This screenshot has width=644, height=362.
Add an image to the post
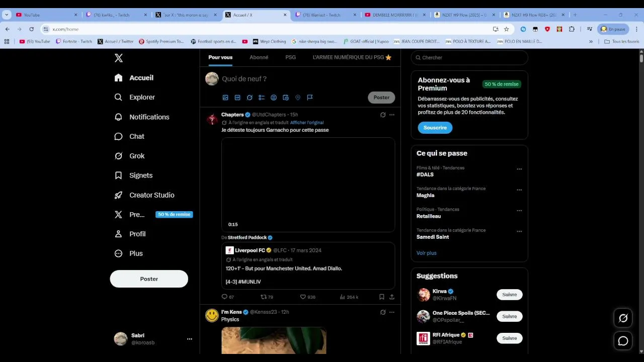225,98
